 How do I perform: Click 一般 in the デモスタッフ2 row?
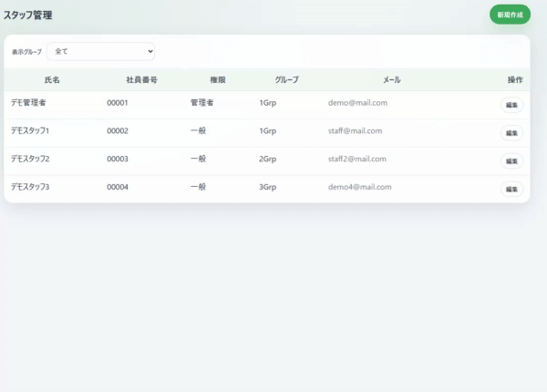(198, 159)
